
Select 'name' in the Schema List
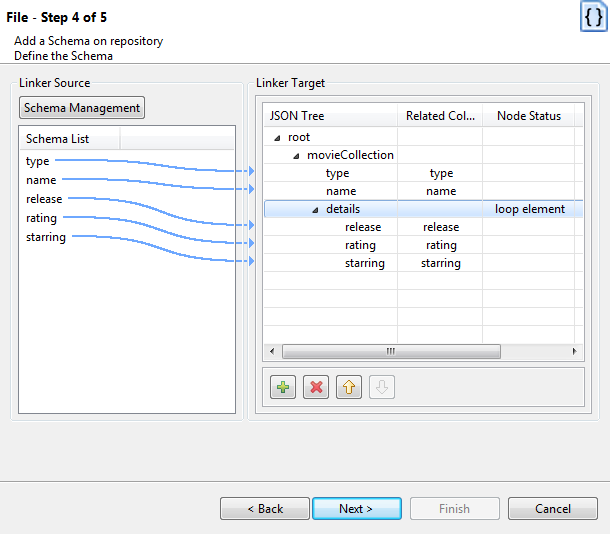[41, 180]
